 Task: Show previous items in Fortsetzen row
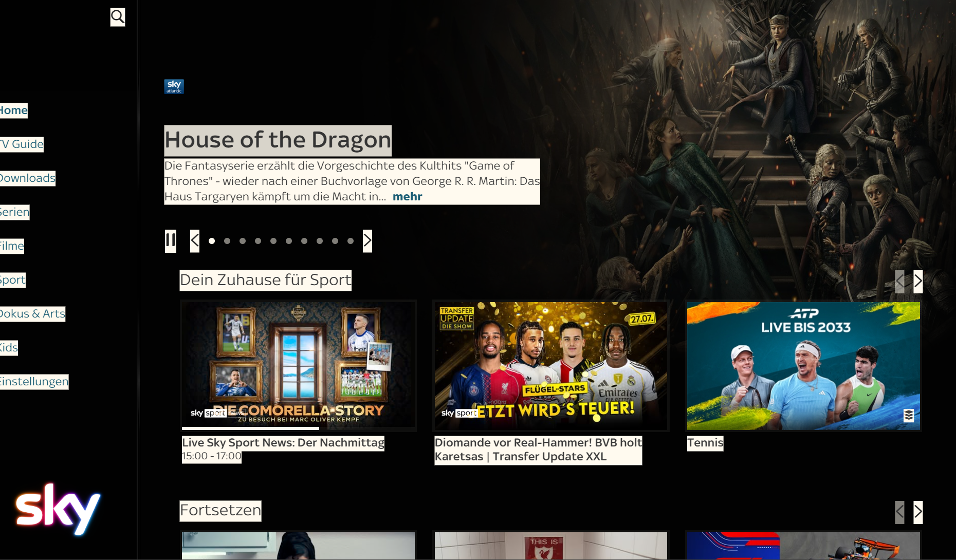click(899, 512)
